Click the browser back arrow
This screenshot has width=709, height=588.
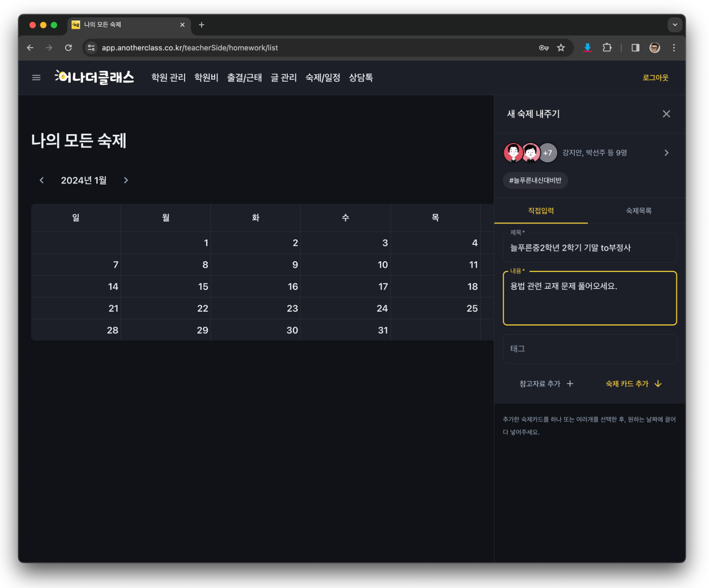[x=30, y=48]
